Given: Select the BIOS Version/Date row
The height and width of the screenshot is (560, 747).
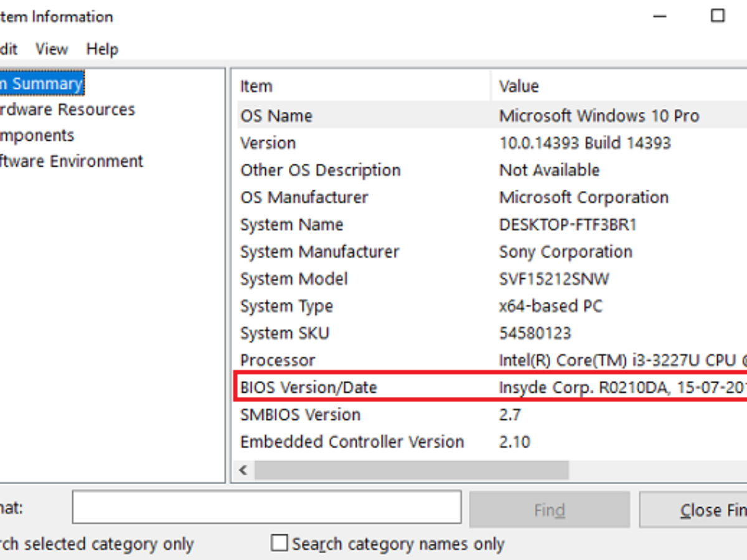Looking at the screenshot, I should pos(309,388).
